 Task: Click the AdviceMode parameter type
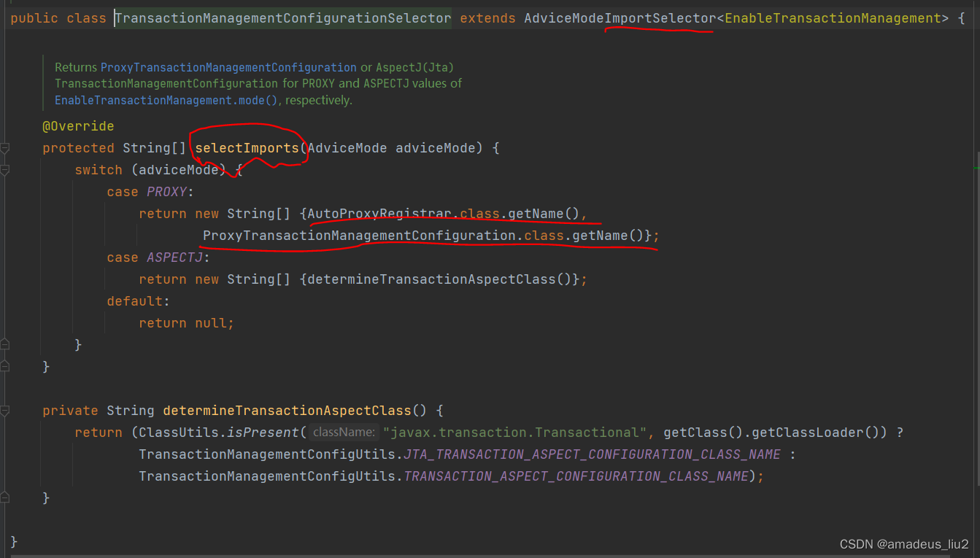point(347,148)
